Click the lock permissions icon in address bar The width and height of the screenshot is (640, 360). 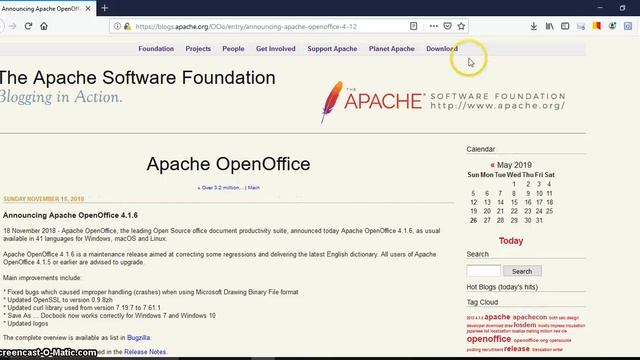(127, 27)
